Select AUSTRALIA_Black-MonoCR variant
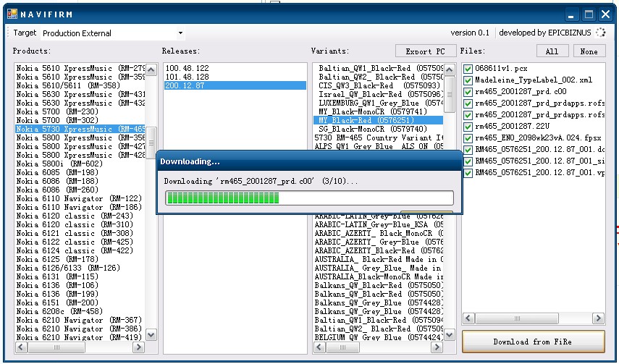Image resolution: width=619 pixels, height=364 pixels. [x=379, y=276]
